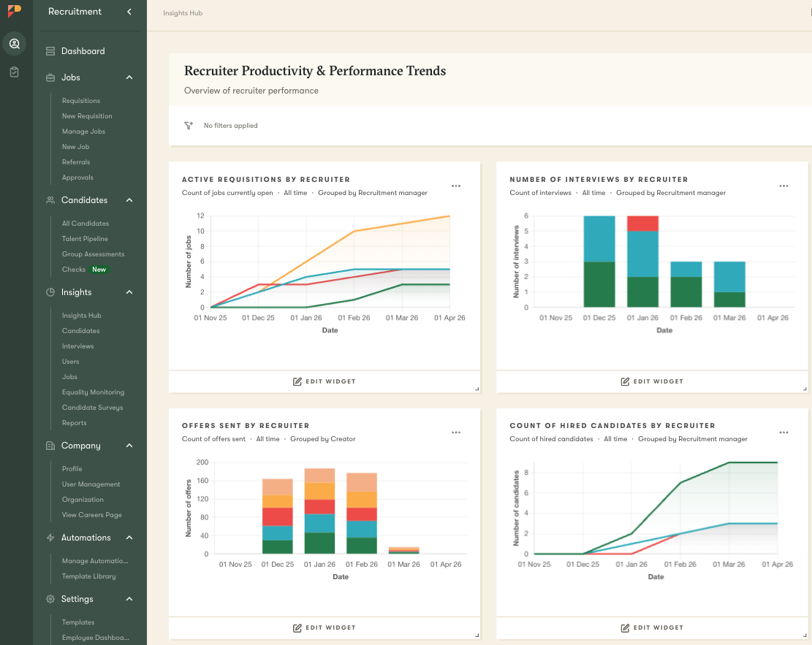Open the search icon in the left rail

click(15, 44)
